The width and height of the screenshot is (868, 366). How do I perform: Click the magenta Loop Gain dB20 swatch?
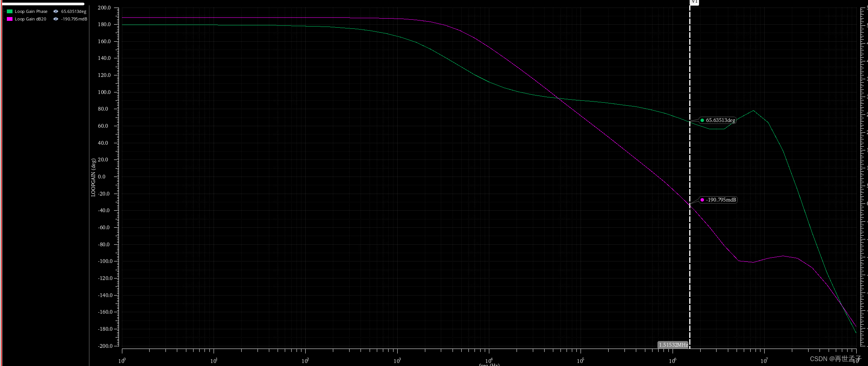coord(10,19)
